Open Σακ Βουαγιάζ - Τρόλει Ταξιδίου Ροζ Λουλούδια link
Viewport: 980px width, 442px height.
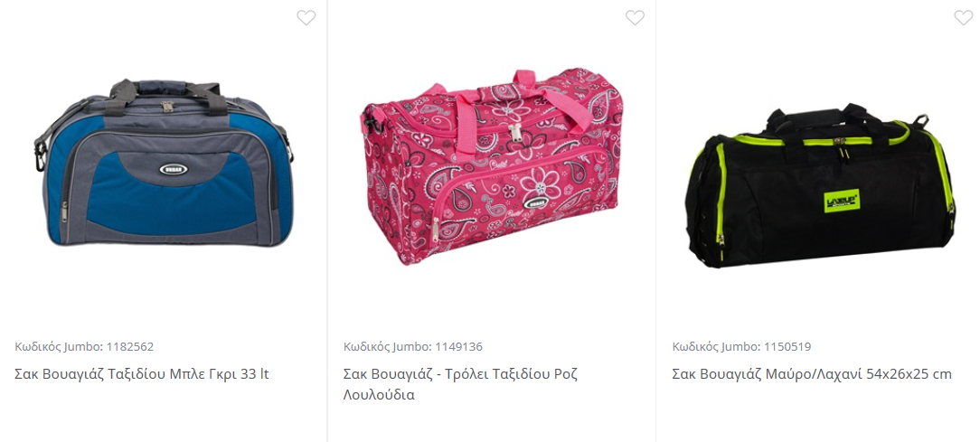[x=460, y=384]
